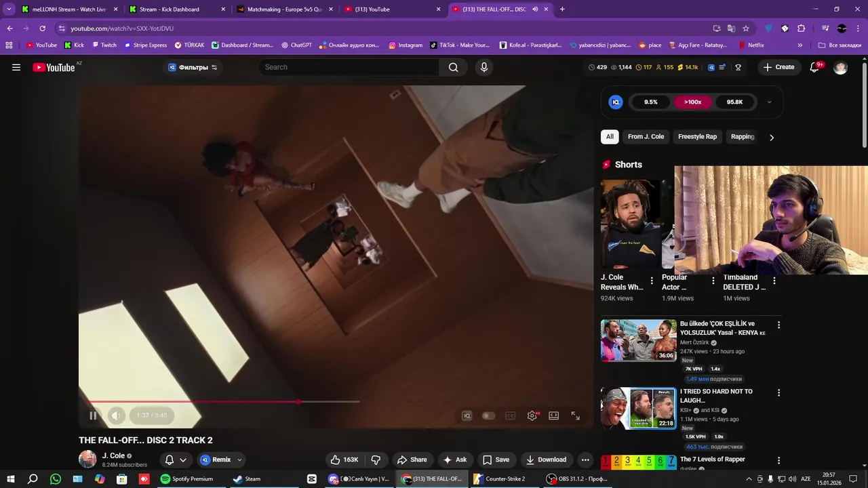Select the All filter chip
This screenshot has height=488, width=868.
(610, 137)
